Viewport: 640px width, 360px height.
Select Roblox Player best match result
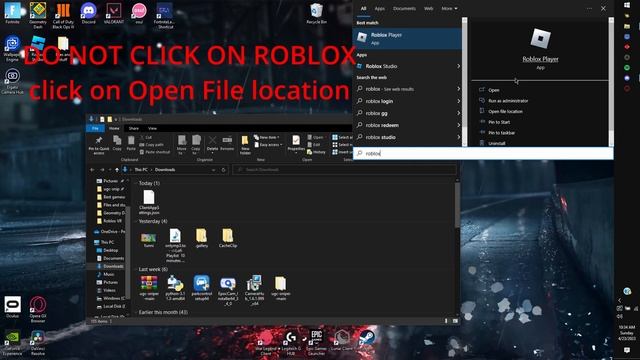click(407, 38)
